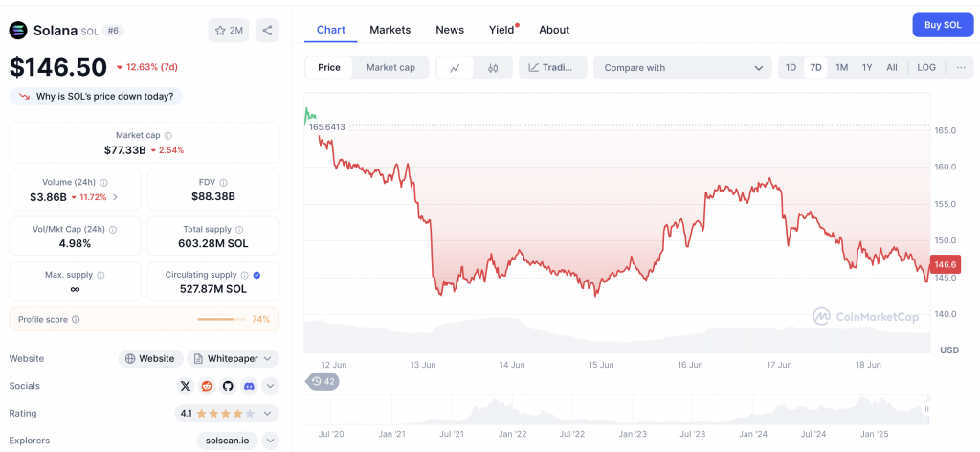
Task: Switch to the Markets tab
Action: [390, 30]
